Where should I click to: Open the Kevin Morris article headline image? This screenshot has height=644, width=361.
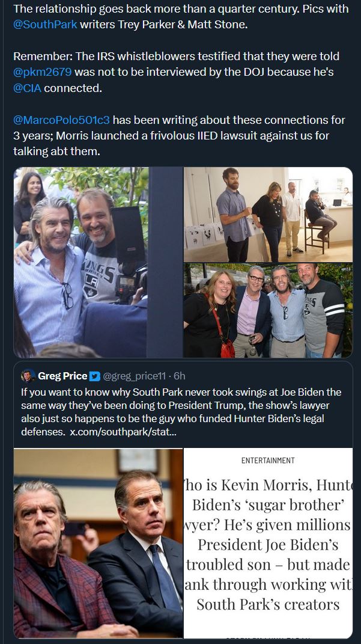(x=268, y=542)
